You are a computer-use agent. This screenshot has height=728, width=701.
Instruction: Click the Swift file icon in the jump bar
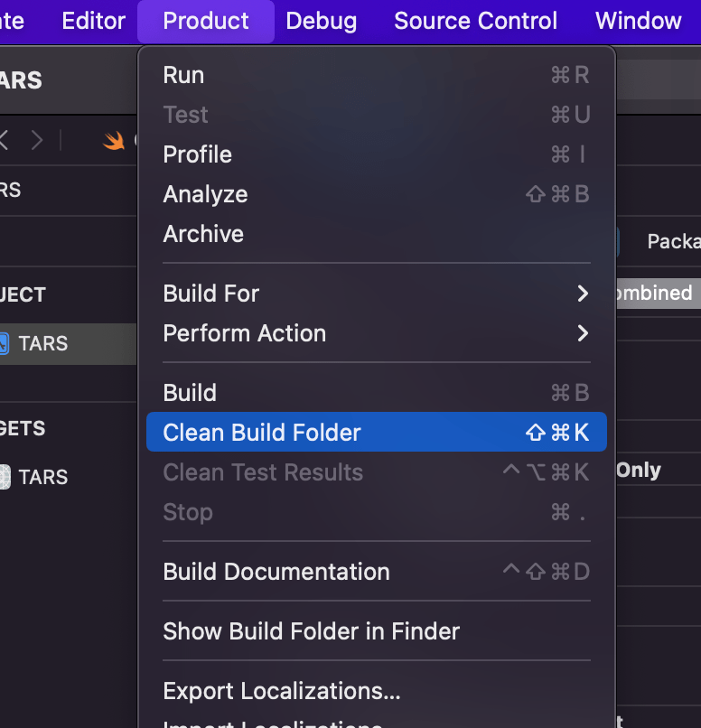(114, 141)
